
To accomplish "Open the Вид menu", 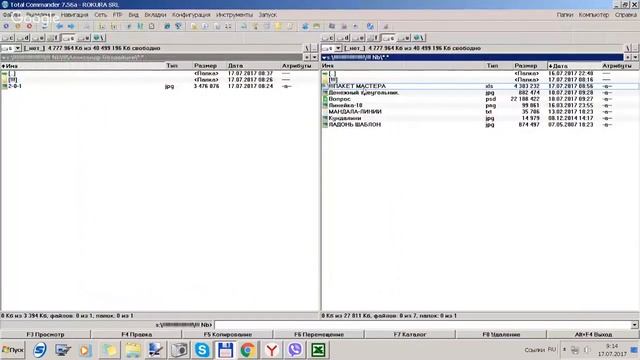I will coord(133,15).
